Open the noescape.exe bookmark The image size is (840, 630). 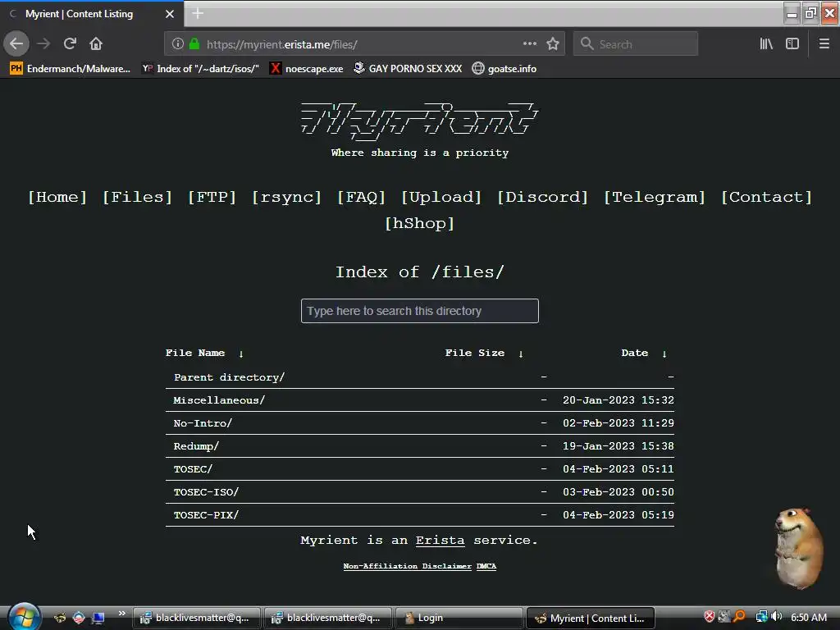tap(307, 69)
